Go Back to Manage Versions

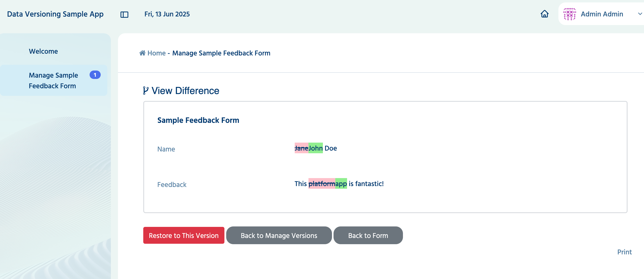tap(279, 235)
